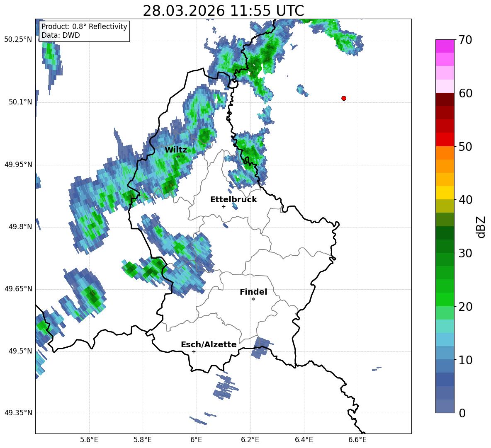Click the 'Data: DWD' legend line
This screenshot has height=448, width=491.
(x=61, y=35)
